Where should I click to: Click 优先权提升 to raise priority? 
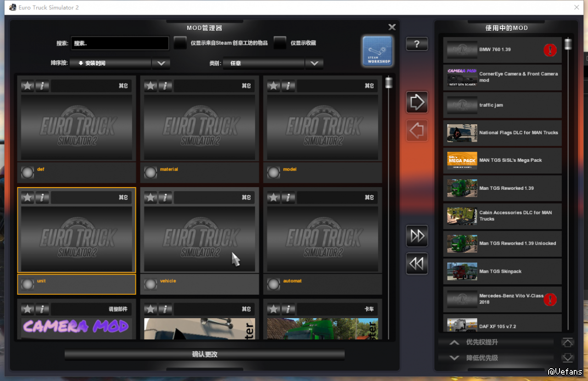click(496, 342)
